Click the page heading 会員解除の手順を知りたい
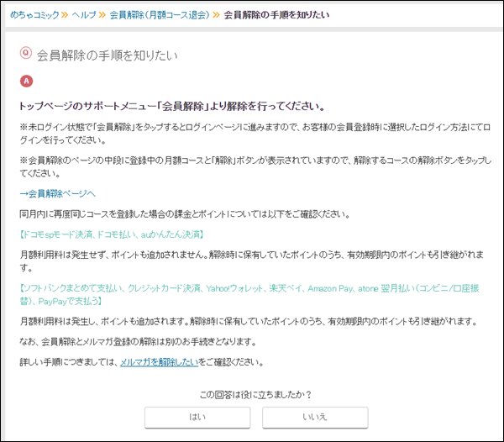 (x=107, y=55)
